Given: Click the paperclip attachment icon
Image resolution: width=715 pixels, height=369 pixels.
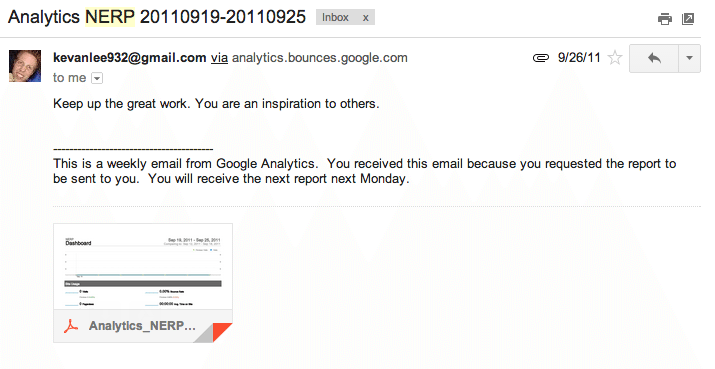Looking at the screenshot, I should [x=540, y=58].
